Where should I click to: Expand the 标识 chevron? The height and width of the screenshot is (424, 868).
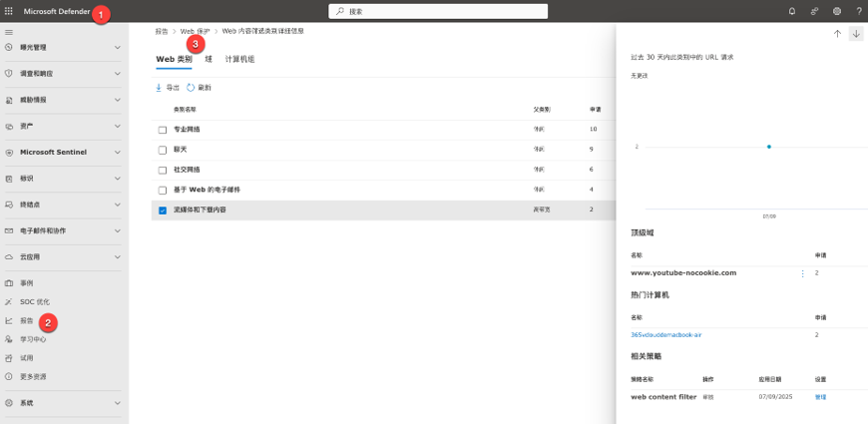pyautogui.click(x=118, y=179)
